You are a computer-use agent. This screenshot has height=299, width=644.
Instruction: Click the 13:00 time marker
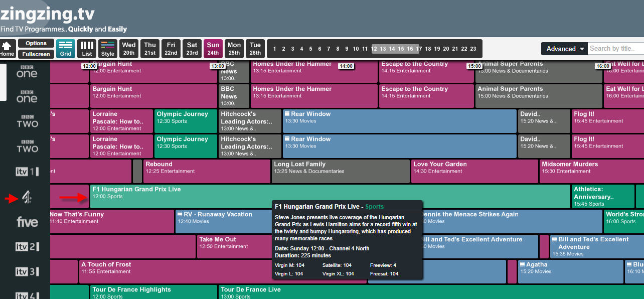point(218,66)
